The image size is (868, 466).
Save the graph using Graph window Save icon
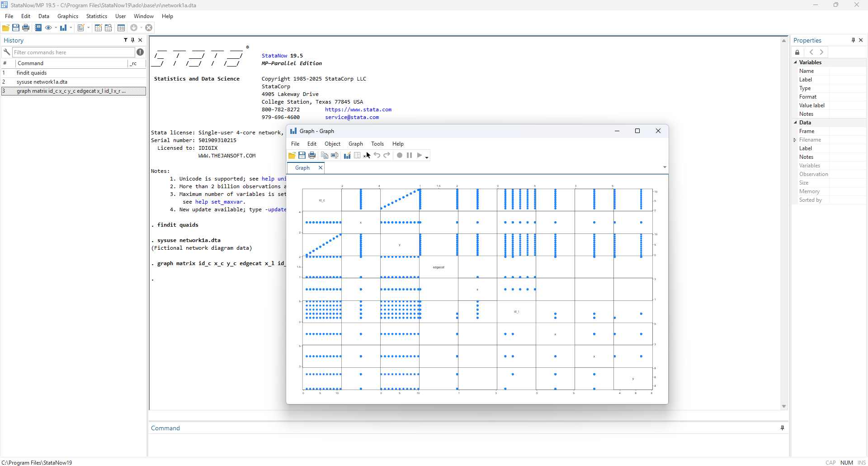tap(302, 156)
